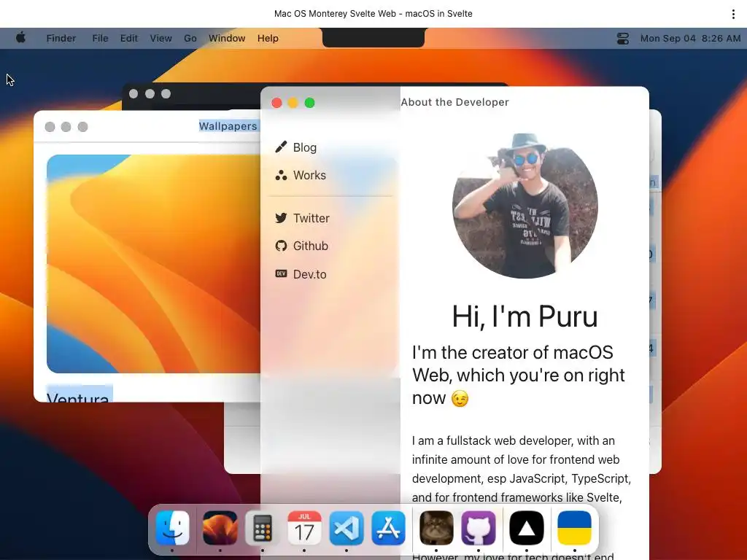Click the Github octocat sidebar icon

(x=281, y=246)
